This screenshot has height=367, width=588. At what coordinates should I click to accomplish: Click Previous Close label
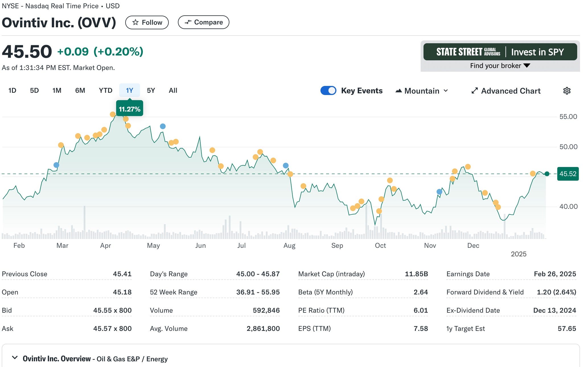click(x=24, y=274)
